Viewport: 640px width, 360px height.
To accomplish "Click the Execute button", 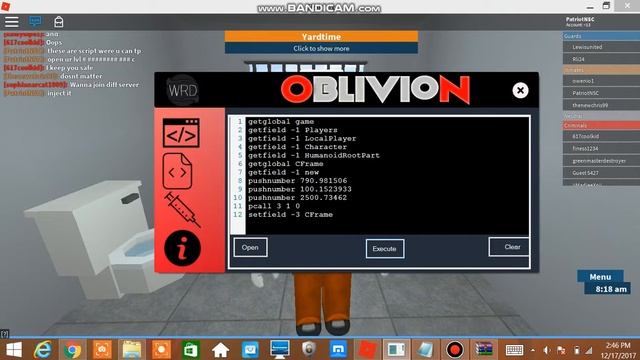I will pos(384,249).
